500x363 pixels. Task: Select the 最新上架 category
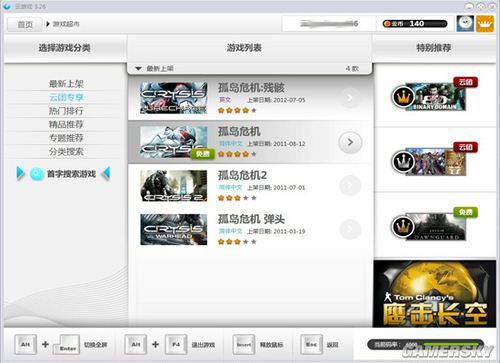click(66, 84)
